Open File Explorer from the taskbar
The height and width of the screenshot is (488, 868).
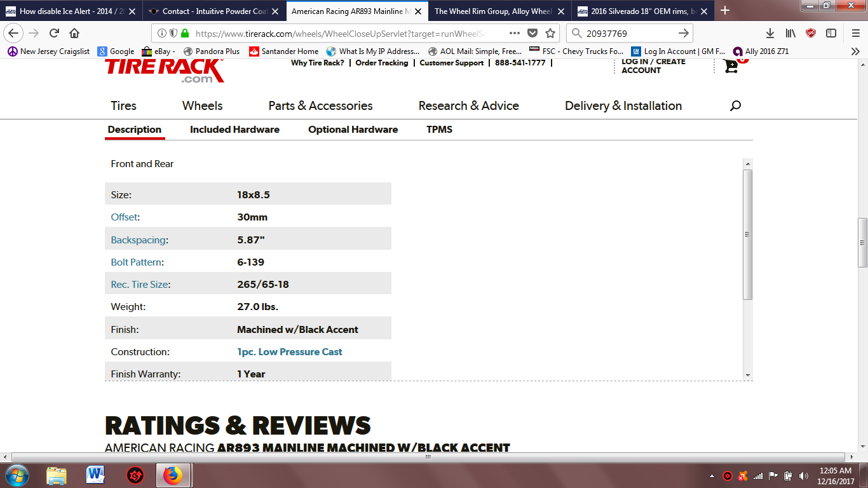point(57,475)
